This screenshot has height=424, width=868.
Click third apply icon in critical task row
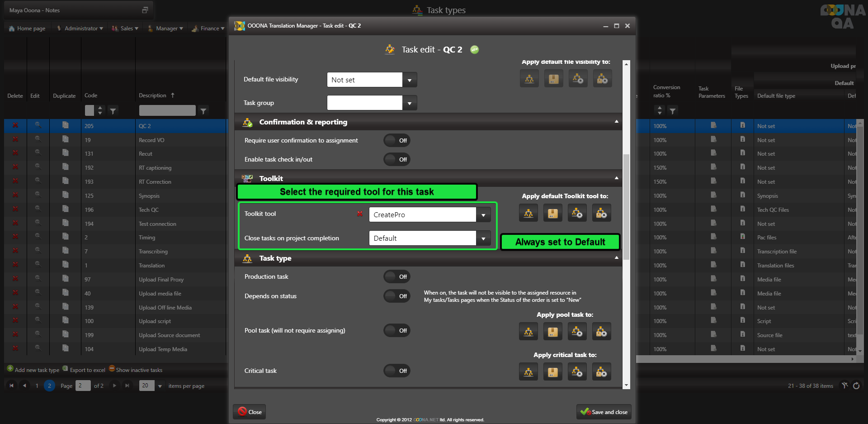click(x=577, y=372)
